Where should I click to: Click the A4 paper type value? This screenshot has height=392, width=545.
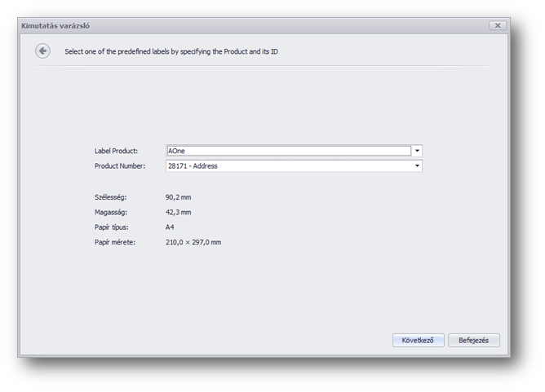[x=171, y=227]
